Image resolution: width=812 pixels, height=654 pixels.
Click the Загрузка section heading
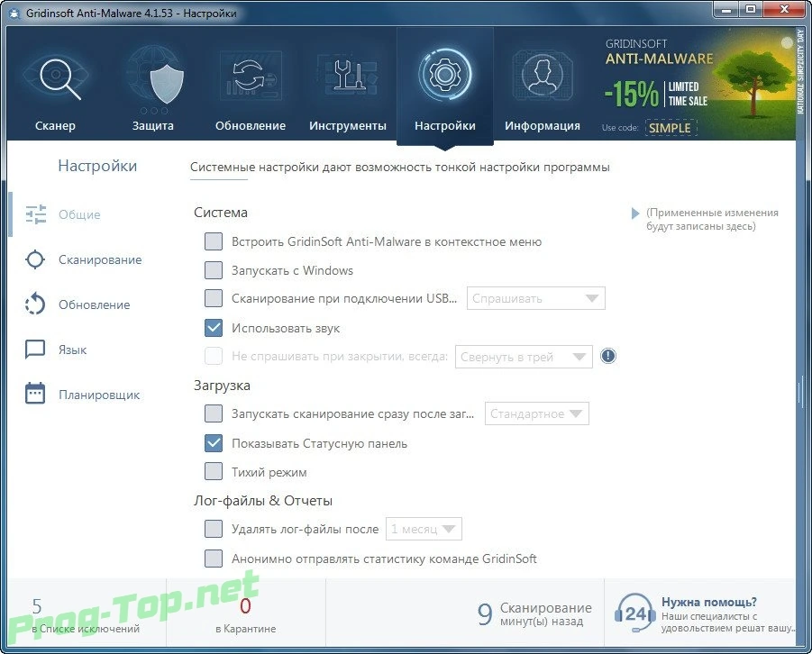pos(222,386)
